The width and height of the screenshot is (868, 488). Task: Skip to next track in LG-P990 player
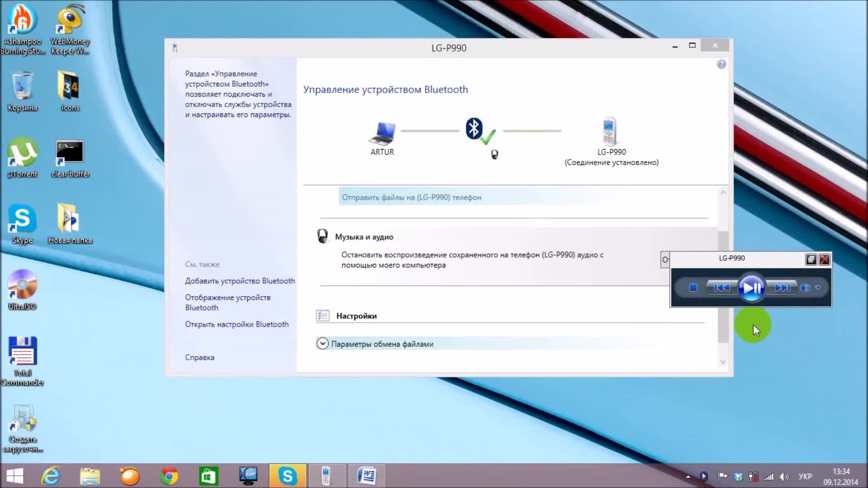[x=782, y=288]
